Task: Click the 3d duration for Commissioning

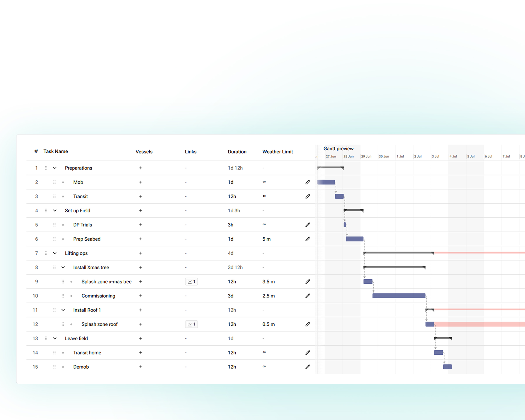Action: 231,296
